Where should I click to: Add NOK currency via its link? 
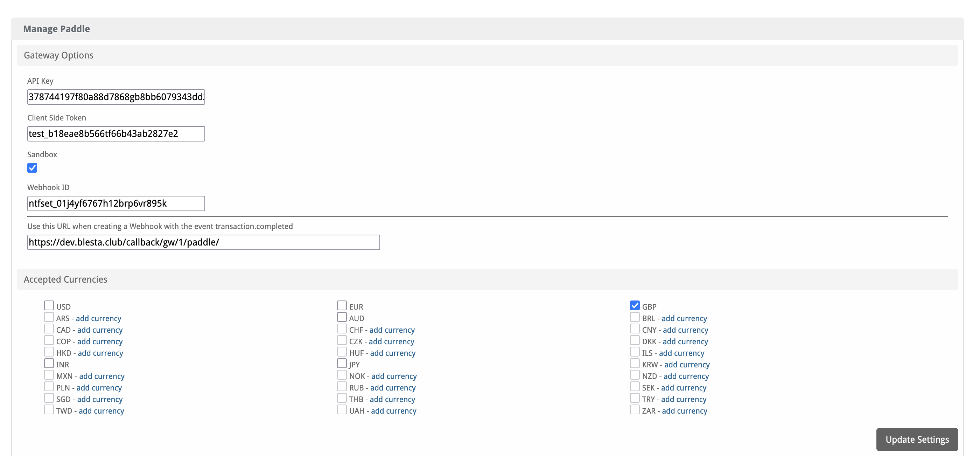394,376
